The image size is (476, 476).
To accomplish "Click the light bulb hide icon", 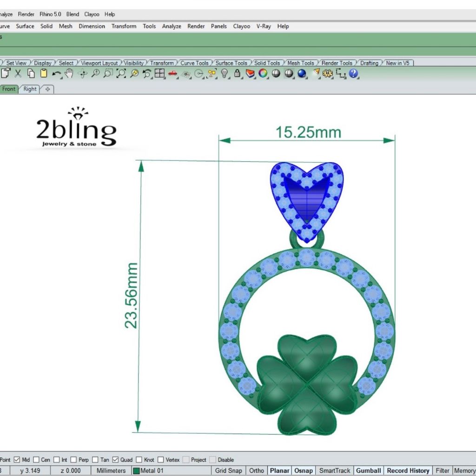I will coord(225,73).
